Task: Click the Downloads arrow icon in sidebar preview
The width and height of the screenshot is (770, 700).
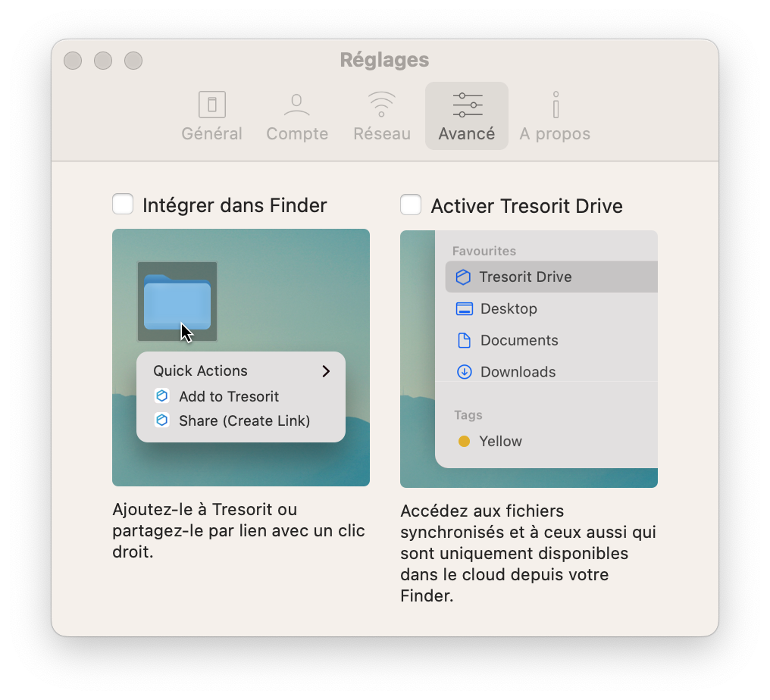Action: tap(464, 372)
